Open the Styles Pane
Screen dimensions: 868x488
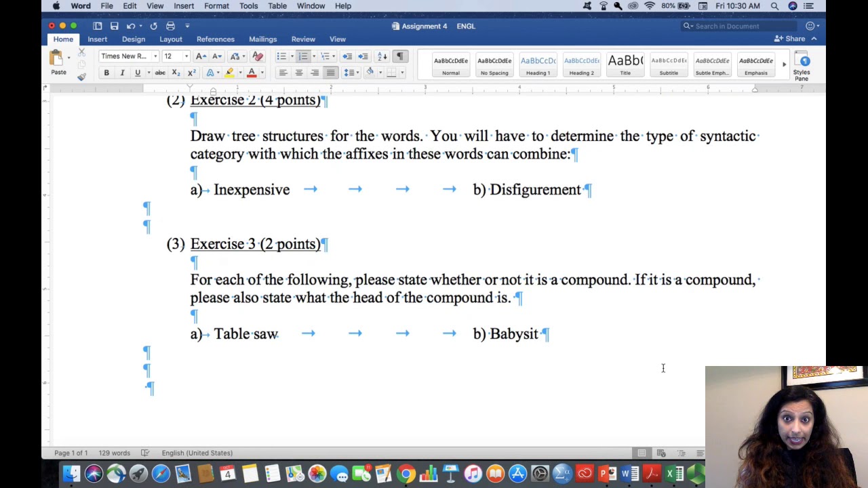pyautogui.click(x=802, y=66)
